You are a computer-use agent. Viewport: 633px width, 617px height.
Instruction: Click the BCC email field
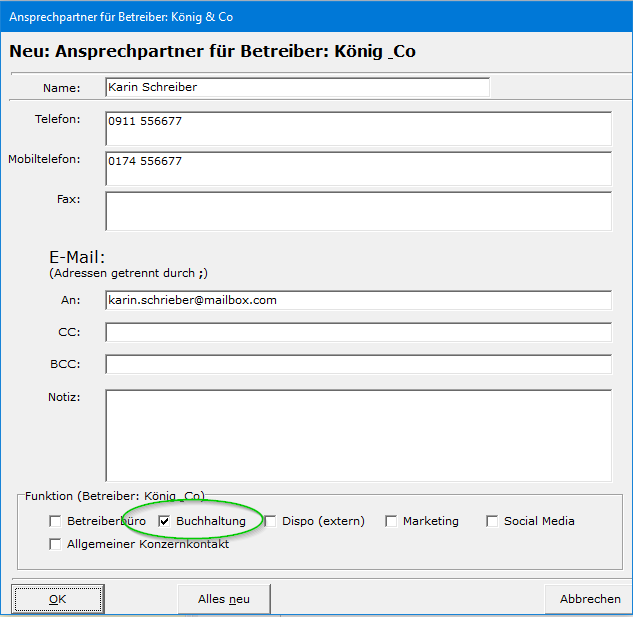(357, 364)
